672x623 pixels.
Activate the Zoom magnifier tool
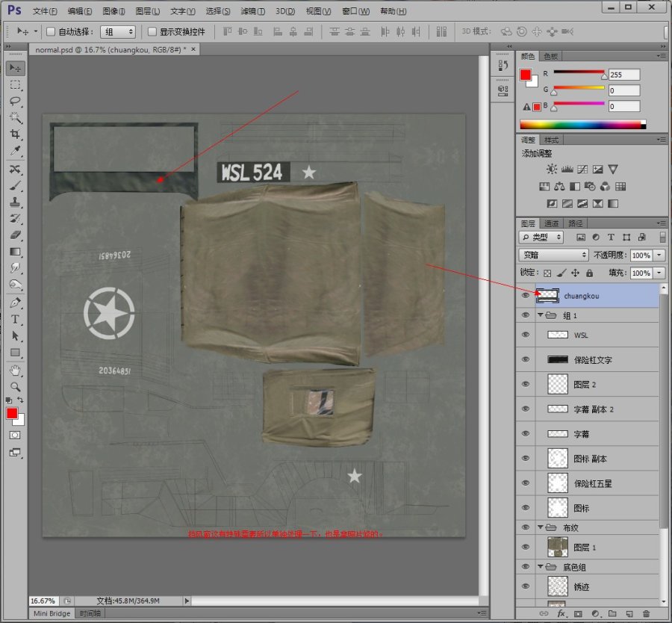click(15, 387)
